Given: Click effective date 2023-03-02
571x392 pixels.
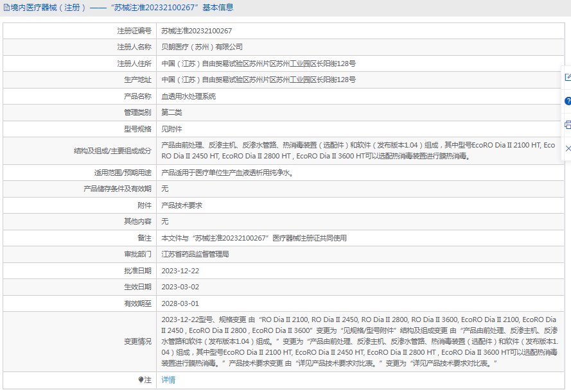Looking at the screenshot, I should coord(180,287).
